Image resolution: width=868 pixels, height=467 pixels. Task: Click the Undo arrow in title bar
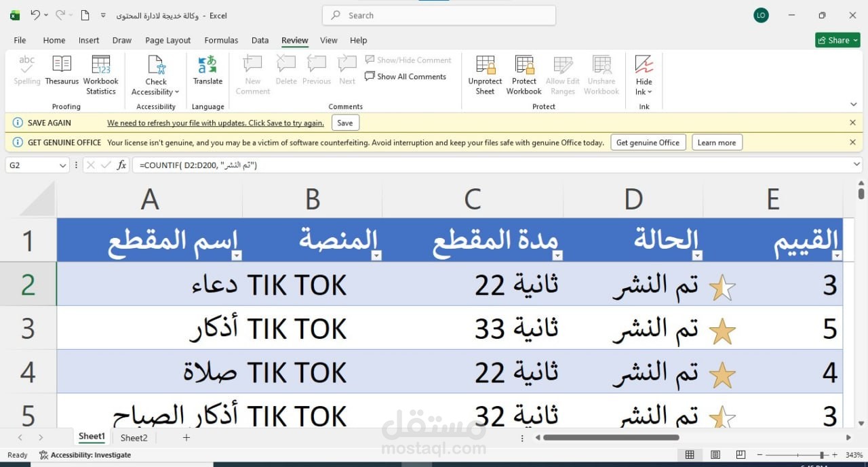35,15
